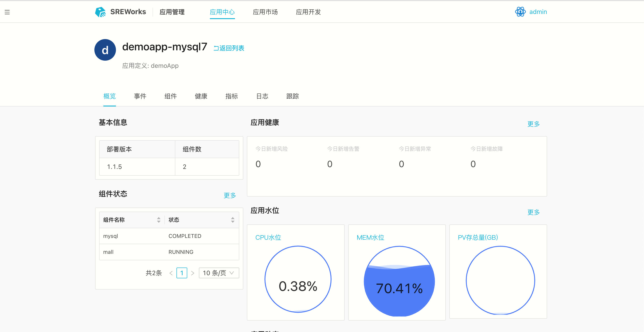This screenshot has width=644, height=332.
Task: Sort by component name column
Action: (x=159, y=220)
